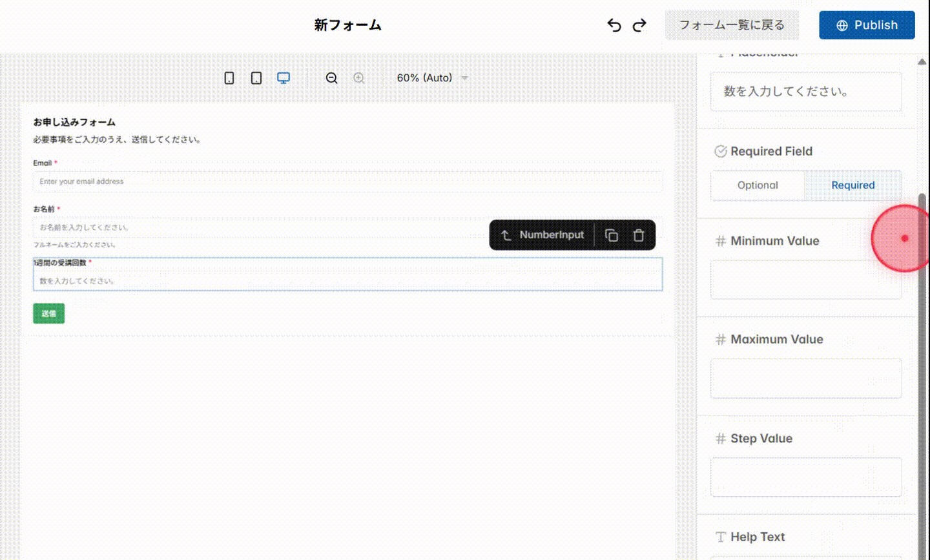Set the field to Optional
The height and width of the screenshot is (560, 930).
(x=758, y=185)
